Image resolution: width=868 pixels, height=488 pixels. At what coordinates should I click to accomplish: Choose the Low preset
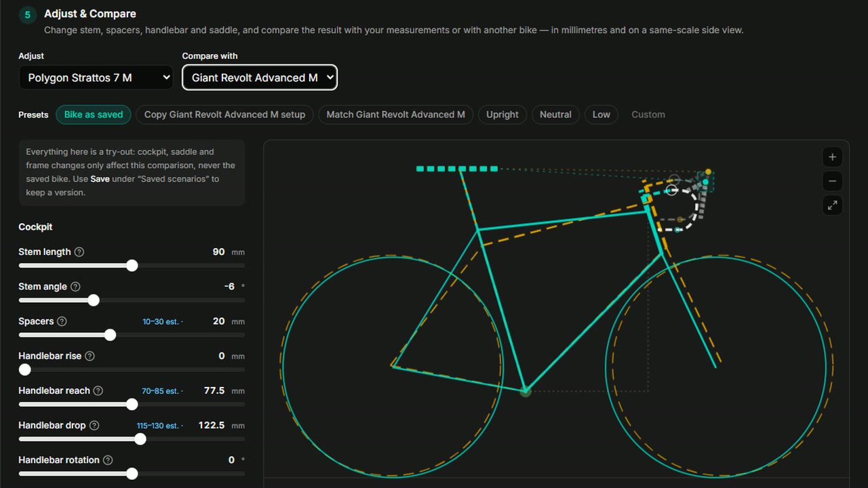[x=601, y=115]
